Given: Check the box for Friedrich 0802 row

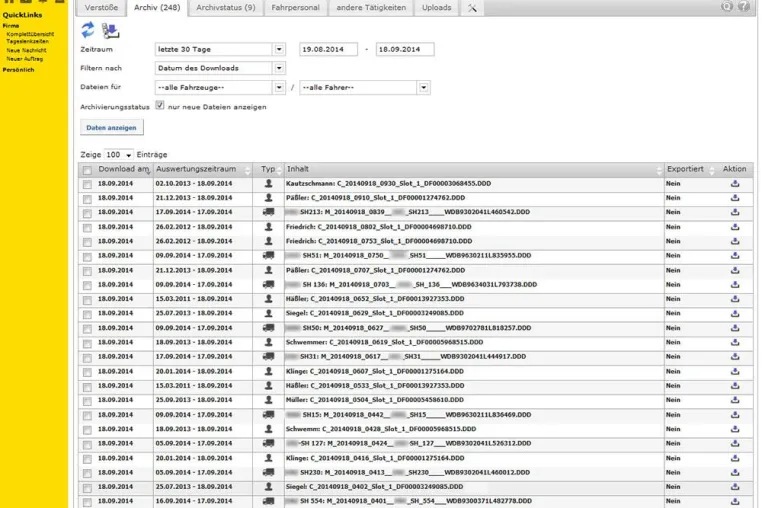Looking at the screenshot, I should pyautogui.click(x=87, y=228).
